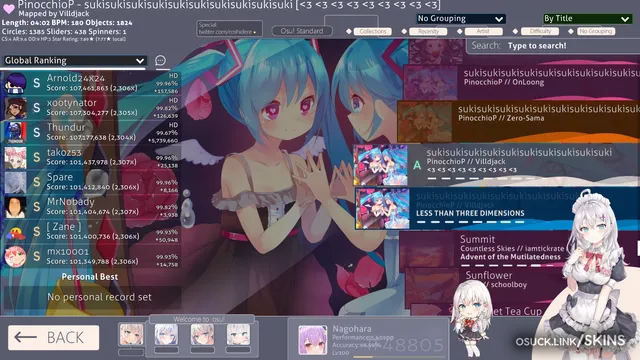
Task: Expand the Global Ranking dropdown
Action: pos(74,61)
